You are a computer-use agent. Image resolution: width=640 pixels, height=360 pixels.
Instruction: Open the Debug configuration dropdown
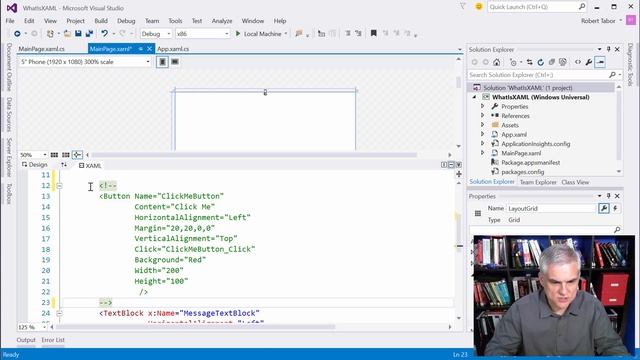pos(156,34)
